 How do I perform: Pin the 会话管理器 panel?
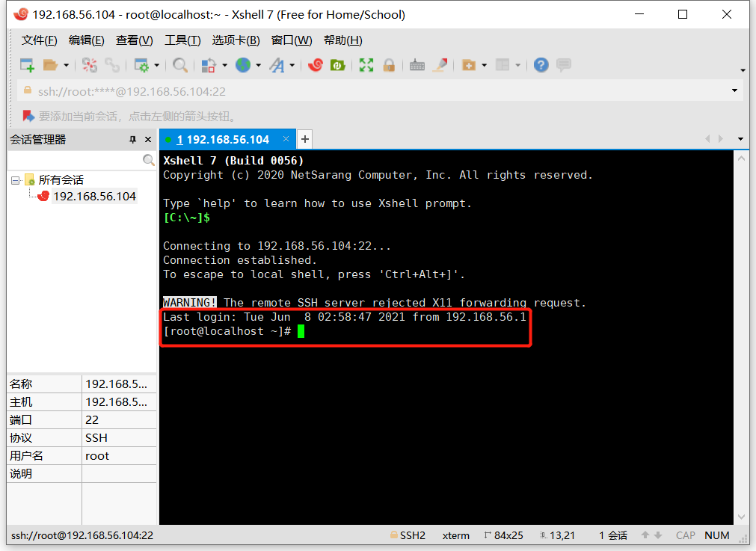pyautogui.click(x=132, y=140)
